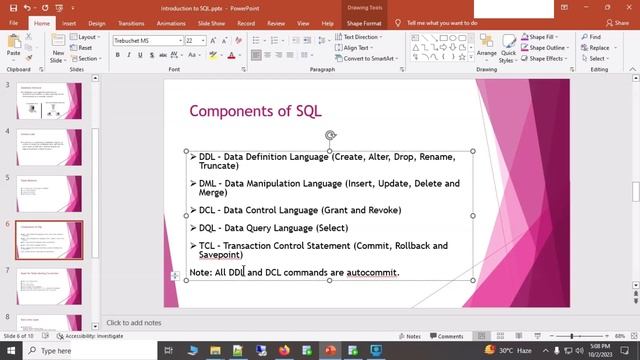The image size is (640, 360).
Task: Open the Slide Show ribbon tab
Action: (211, 23)
